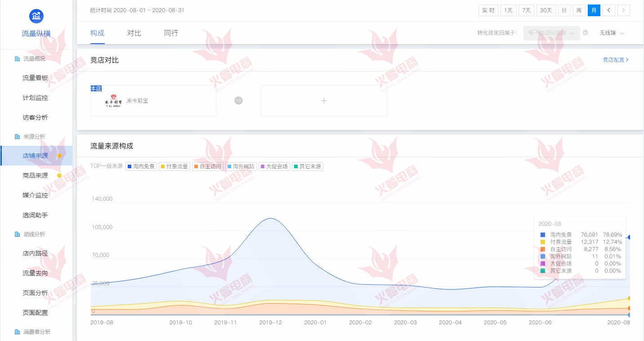
Task: Click the 流量纵横 home logo icon
Action: coord(36,16)
